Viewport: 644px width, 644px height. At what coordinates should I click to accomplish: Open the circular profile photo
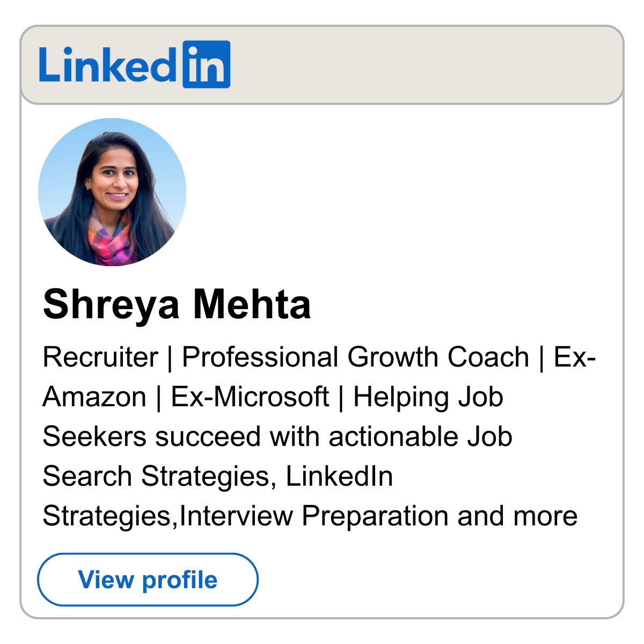click(112, 192)
